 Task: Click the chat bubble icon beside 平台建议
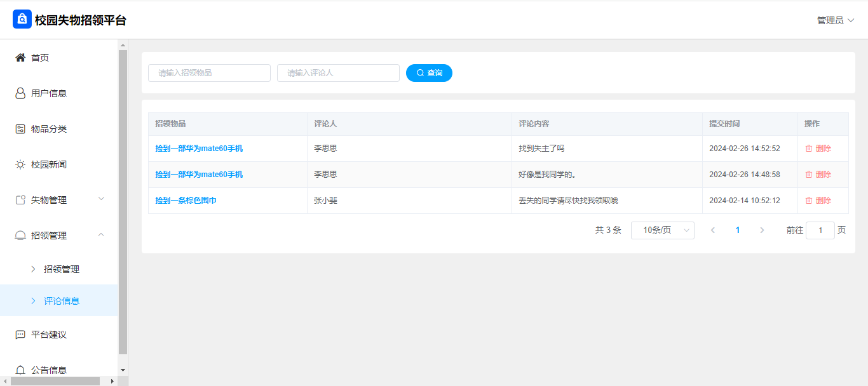click(20, 335)
